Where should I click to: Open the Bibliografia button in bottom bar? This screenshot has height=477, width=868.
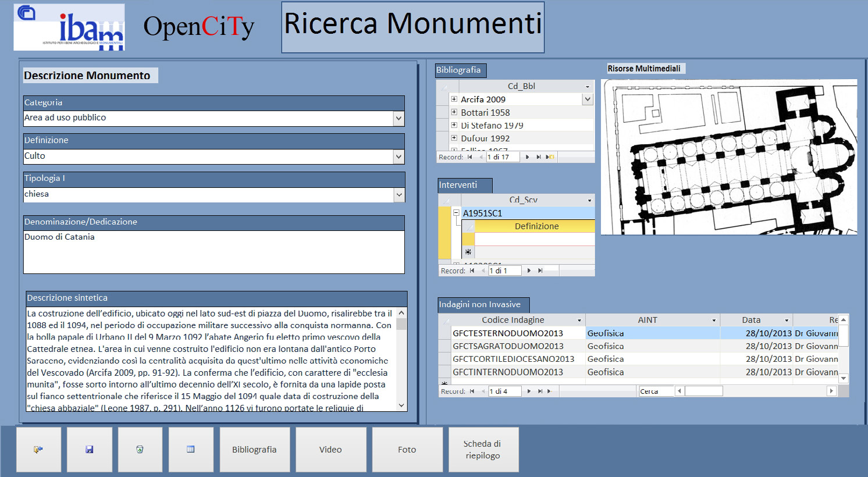point(254,450)
